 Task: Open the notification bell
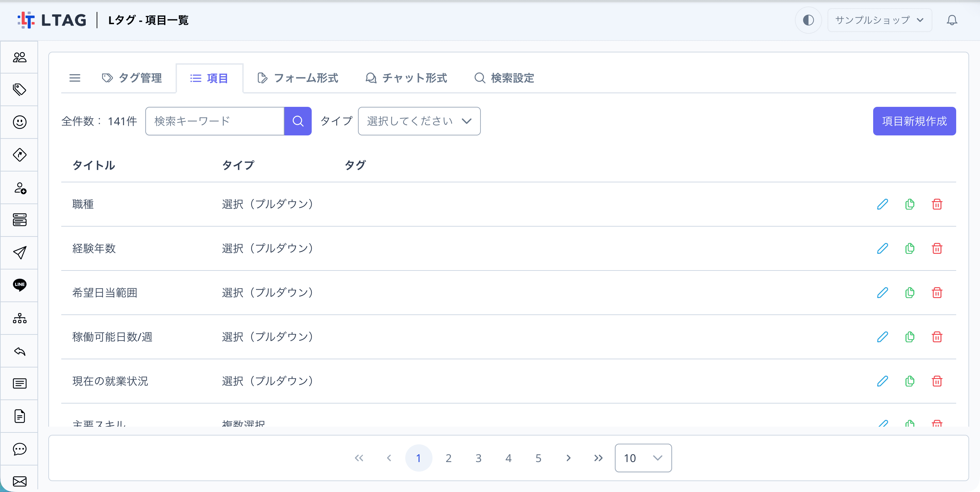951,20
